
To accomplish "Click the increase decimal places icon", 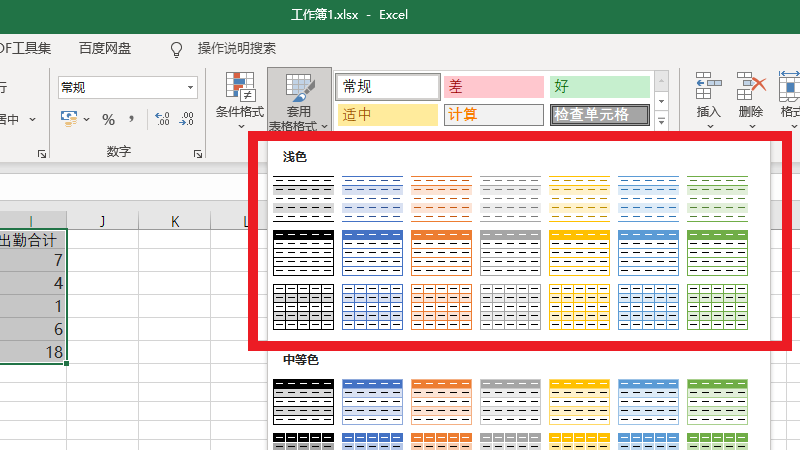I will point(163,120).
